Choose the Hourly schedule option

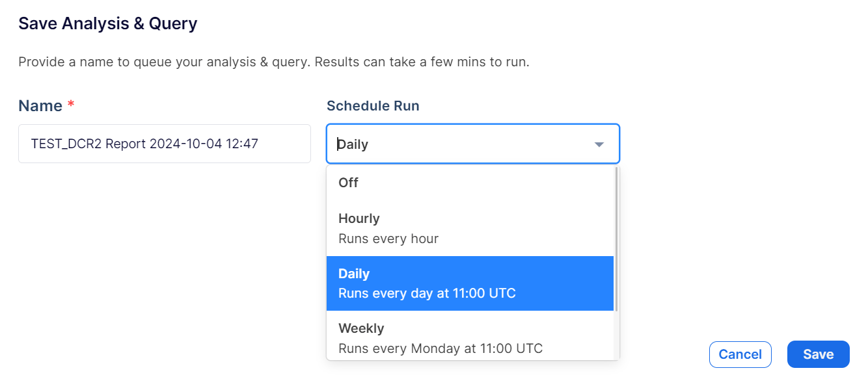coord(470,228)
